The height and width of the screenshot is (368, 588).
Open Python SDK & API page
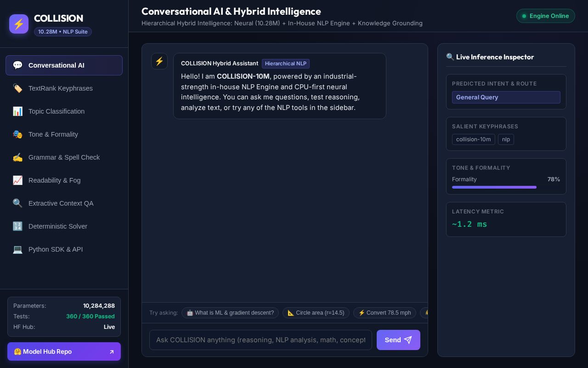pos(64,249)
